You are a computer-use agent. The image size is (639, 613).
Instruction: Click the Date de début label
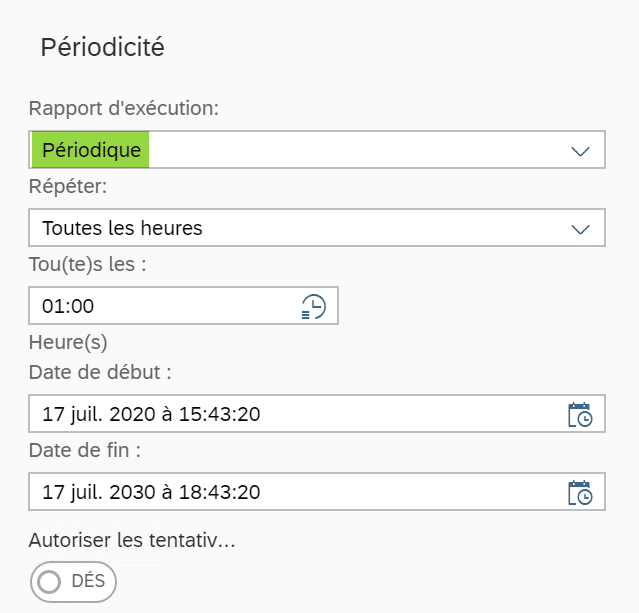(100, 372)
